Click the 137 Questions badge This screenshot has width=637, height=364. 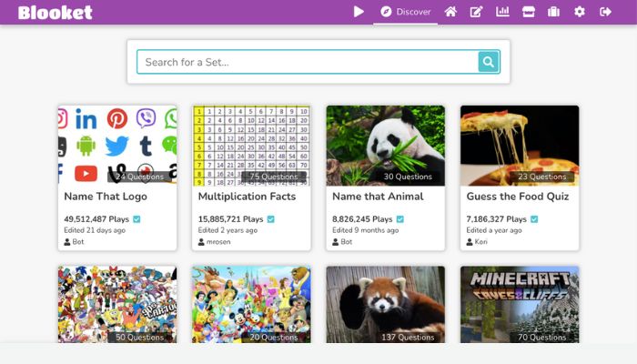[x=408, y=338]
